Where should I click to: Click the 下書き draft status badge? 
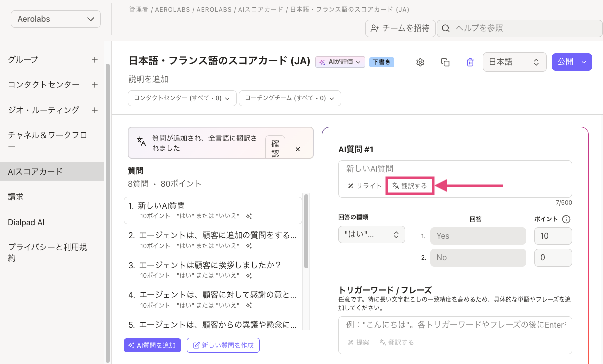[382, 62]
